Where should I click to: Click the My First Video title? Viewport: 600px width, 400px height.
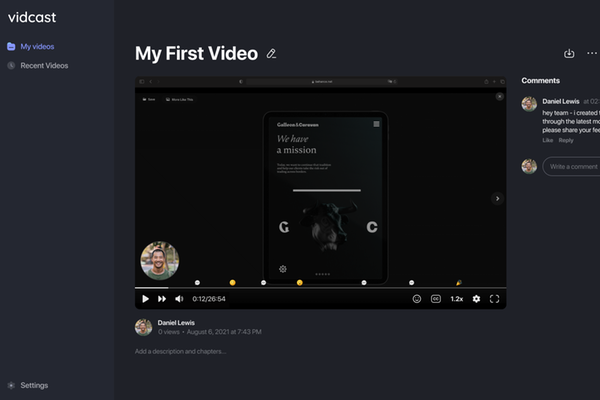tap(196, 53)
